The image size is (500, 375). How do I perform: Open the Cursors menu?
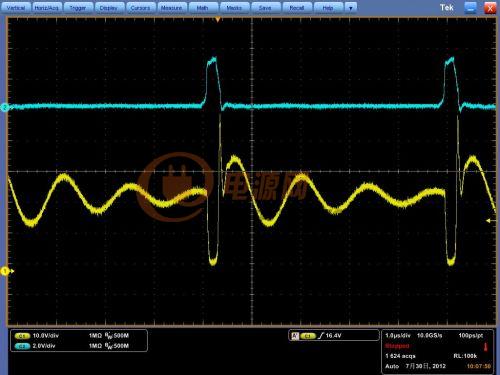140,7
